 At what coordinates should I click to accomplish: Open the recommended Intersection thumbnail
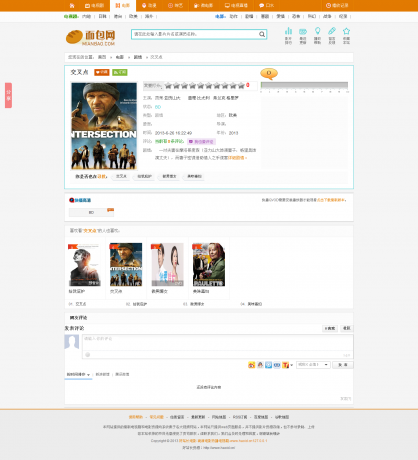click(126, 265)
